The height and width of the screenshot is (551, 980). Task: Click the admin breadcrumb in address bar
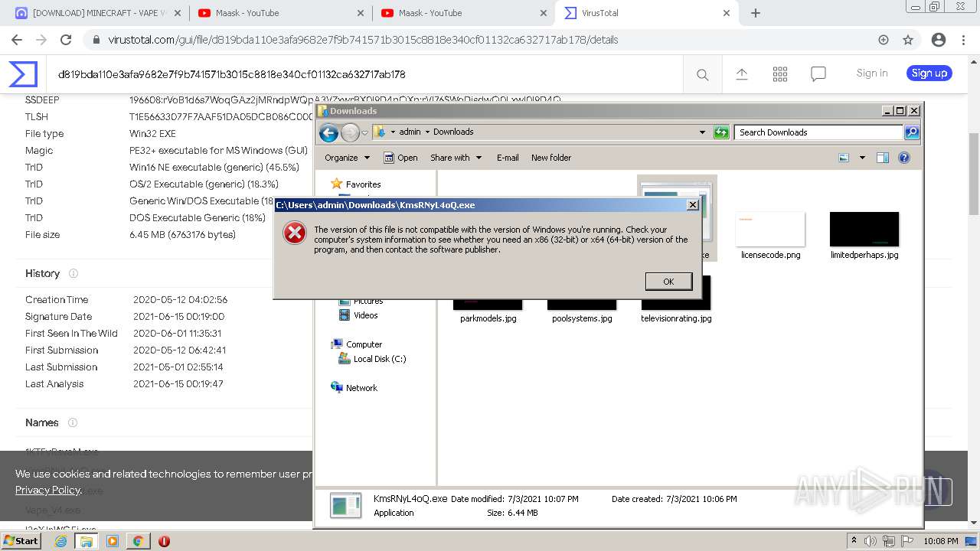click(410, 132)
